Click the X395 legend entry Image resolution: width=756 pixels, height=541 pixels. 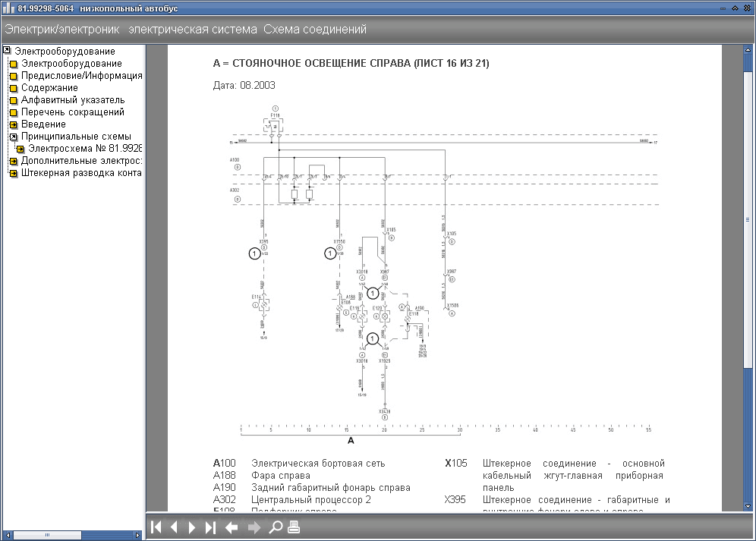tap(557, 505)
